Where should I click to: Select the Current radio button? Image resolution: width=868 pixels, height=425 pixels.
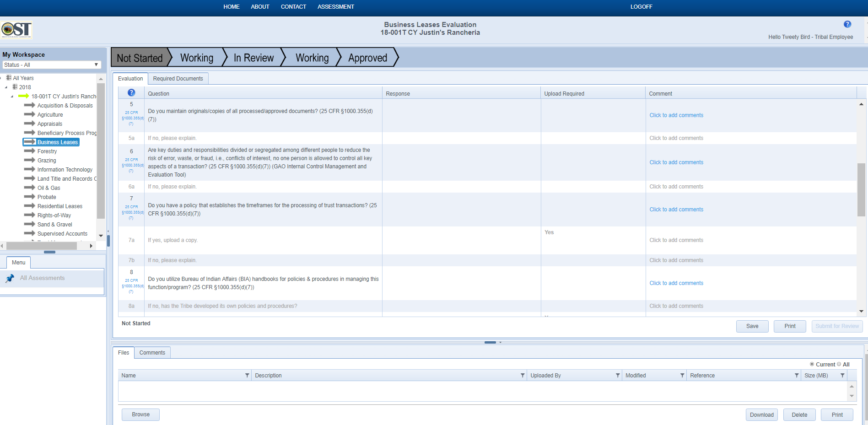[812, 364]
